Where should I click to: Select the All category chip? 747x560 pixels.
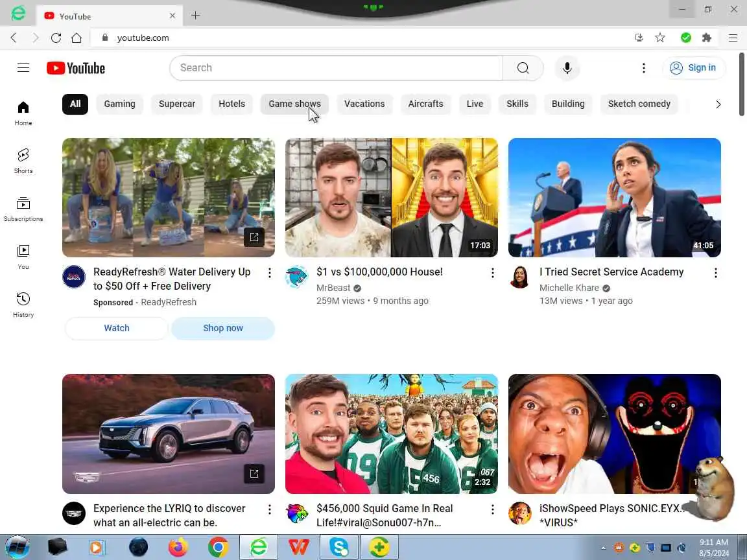(x=75, y=104)
